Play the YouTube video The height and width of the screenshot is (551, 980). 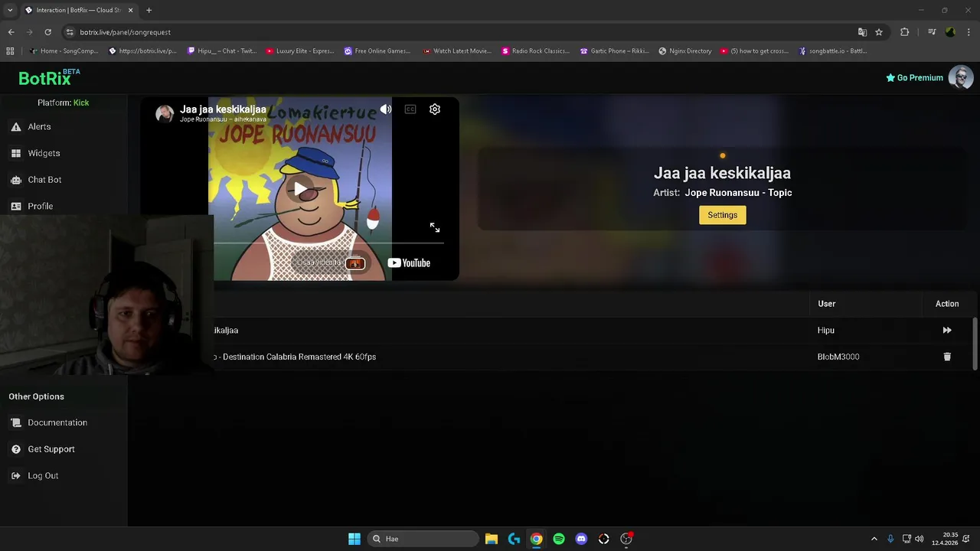click(300, 189)
